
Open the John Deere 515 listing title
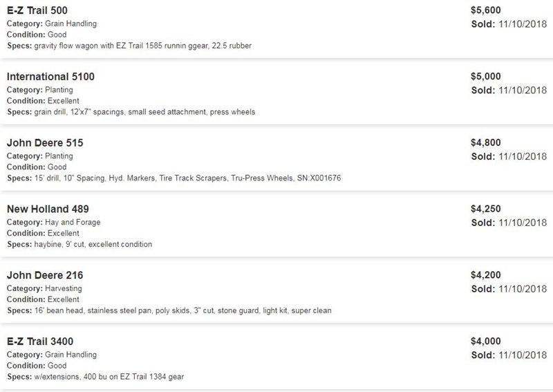point(45,143)
